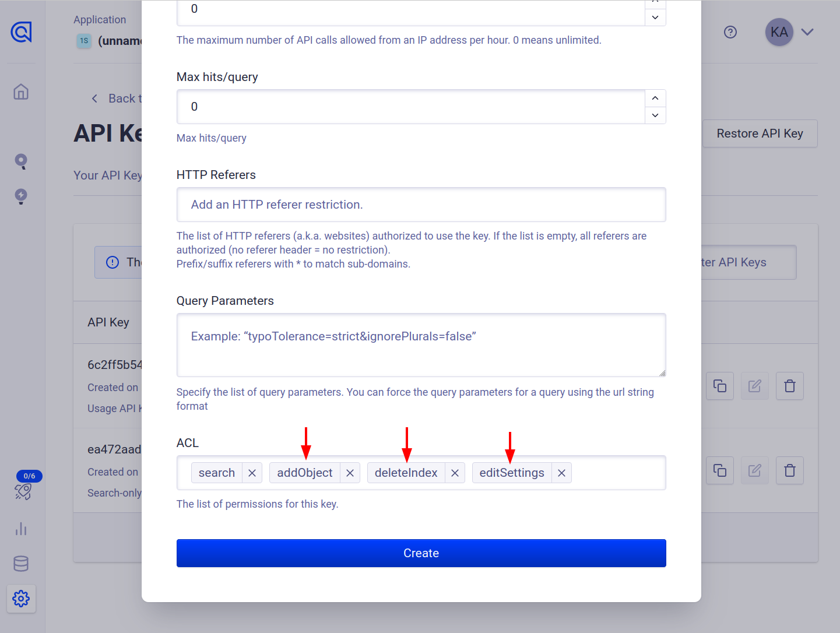Open the settings gear in sidebar
The height and width of the screenshot is (633, 840).
point(21,599)
